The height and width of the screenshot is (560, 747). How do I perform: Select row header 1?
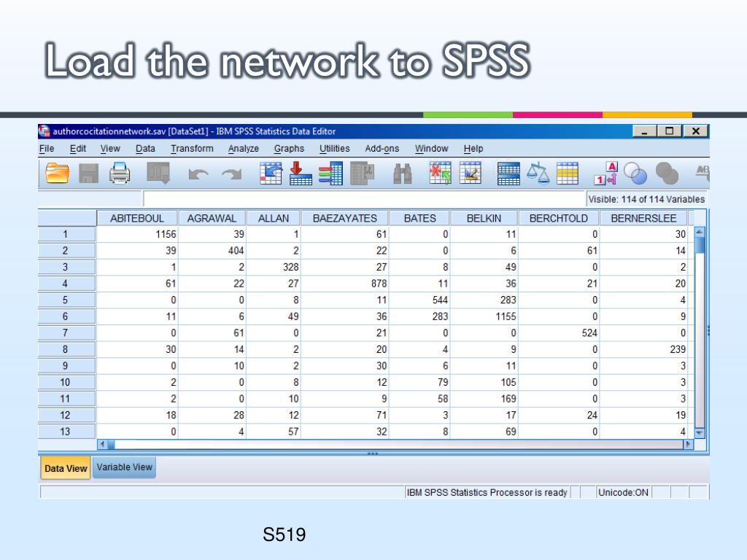[66, 234]
